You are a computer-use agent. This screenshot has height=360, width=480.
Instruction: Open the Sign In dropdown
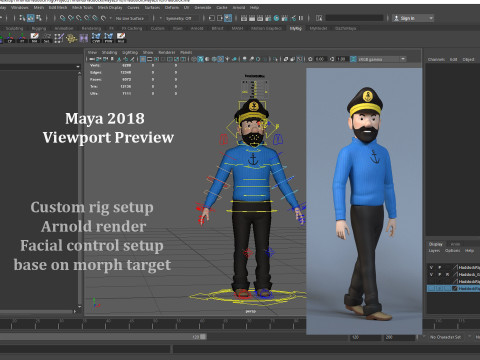(x=413, y=18)
